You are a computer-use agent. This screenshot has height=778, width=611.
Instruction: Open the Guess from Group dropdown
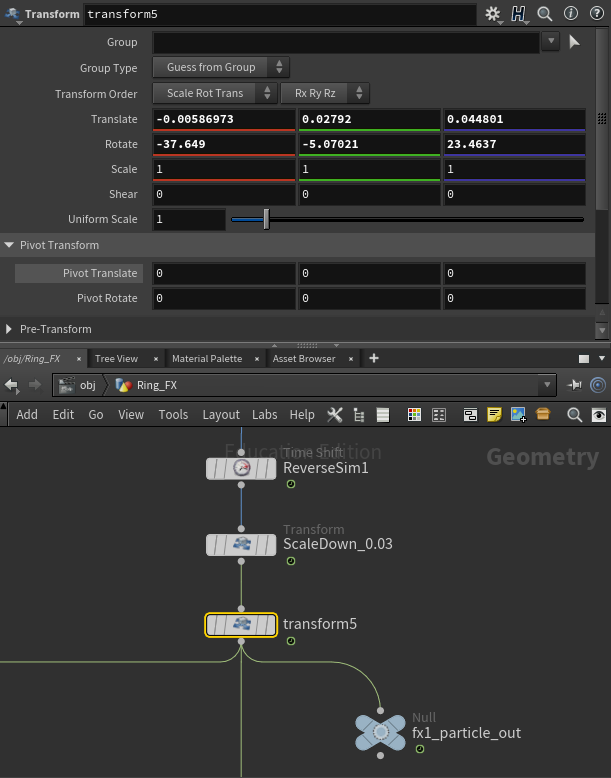221,67
